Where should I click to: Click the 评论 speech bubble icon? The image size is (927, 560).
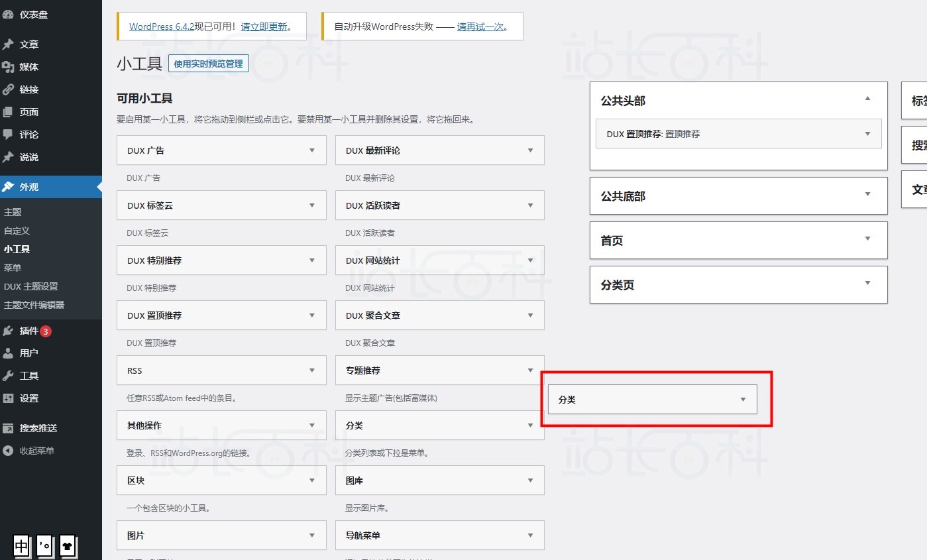point(8,135)
